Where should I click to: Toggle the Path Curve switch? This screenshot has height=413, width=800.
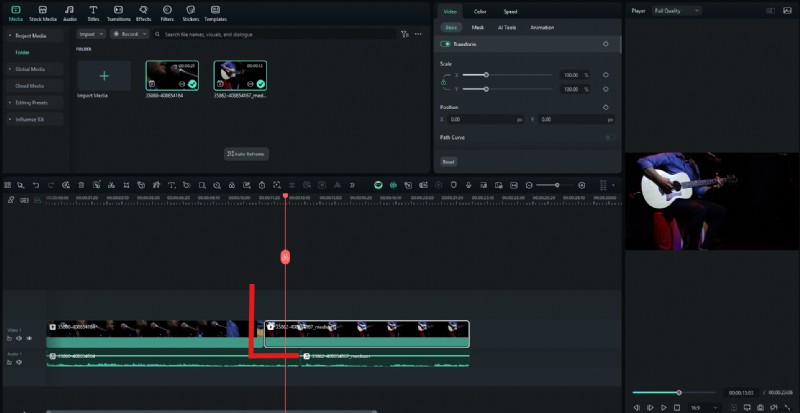coord(609,137)
